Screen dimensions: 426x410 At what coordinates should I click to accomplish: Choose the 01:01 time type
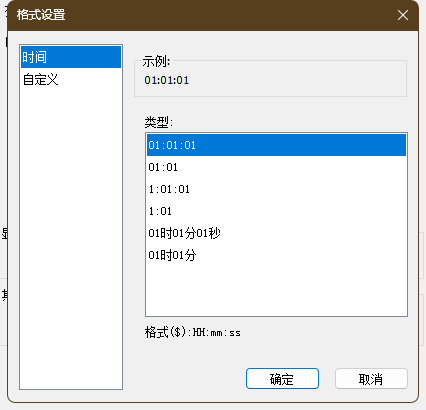point(276,167)
